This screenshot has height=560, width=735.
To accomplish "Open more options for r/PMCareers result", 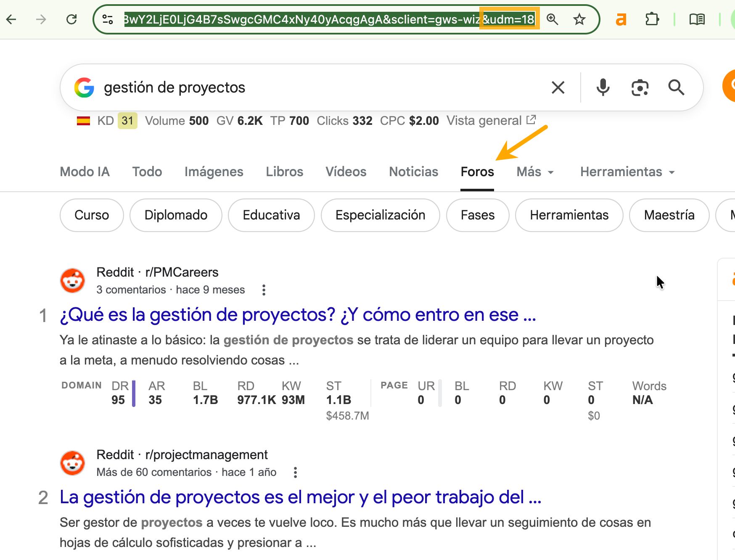I will 264,290.
